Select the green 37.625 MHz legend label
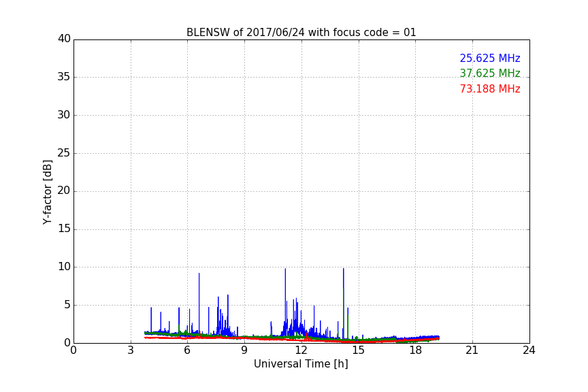The height and width of the screenshot is (392, 588). pos(490,73)
